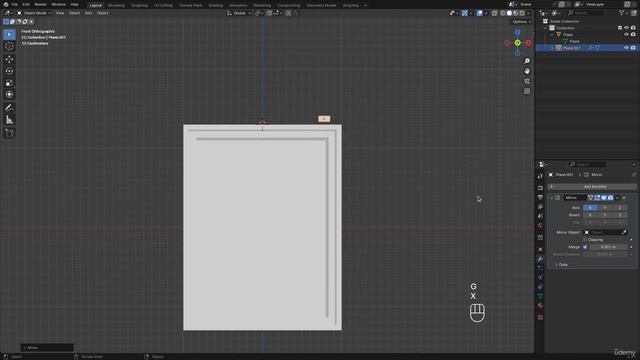Viewport: 640px width, 360px height.
Task: Select the Measure tool
Action: click(9, 120)
